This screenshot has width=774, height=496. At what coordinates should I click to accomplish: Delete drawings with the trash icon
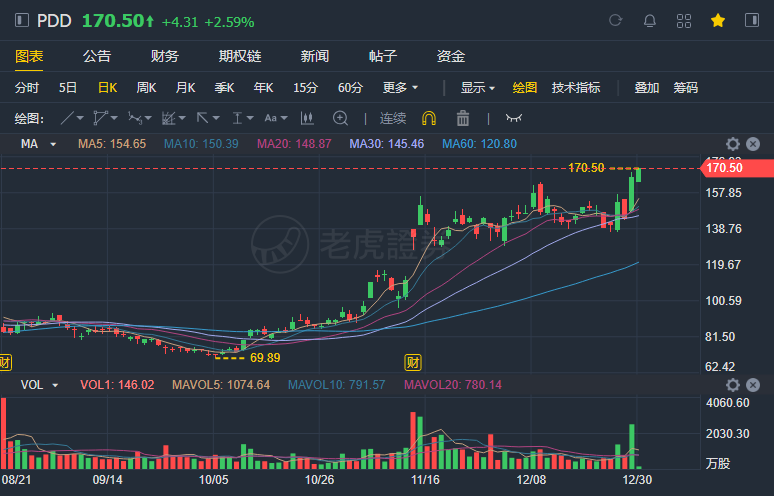pos(463,118)
